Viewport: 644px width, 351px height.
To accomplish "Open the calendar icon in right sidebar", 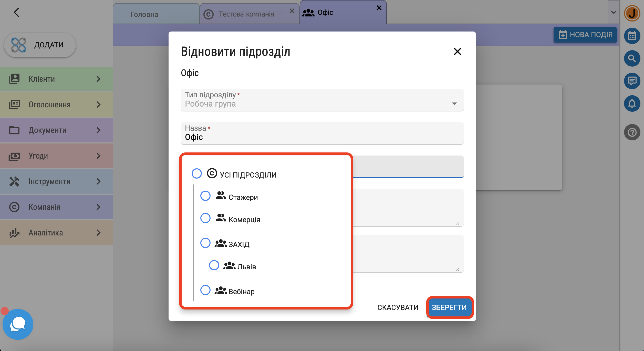I will (x=632, y=36).
